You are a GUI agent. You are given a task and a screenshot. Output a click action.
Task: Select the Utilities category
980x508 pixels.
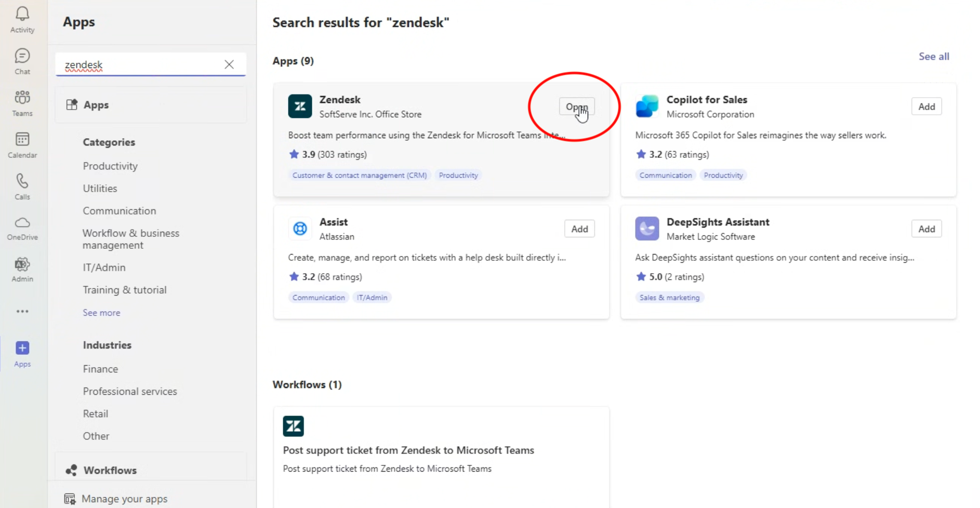click(x=100, y=189)
